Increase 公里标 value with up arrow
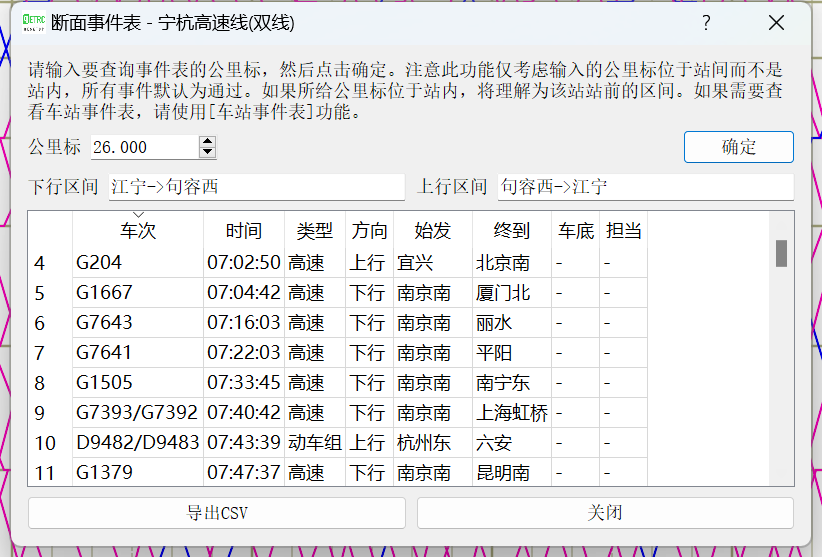The width and height of the screenshot is (822, 557). tap(208, 141)
